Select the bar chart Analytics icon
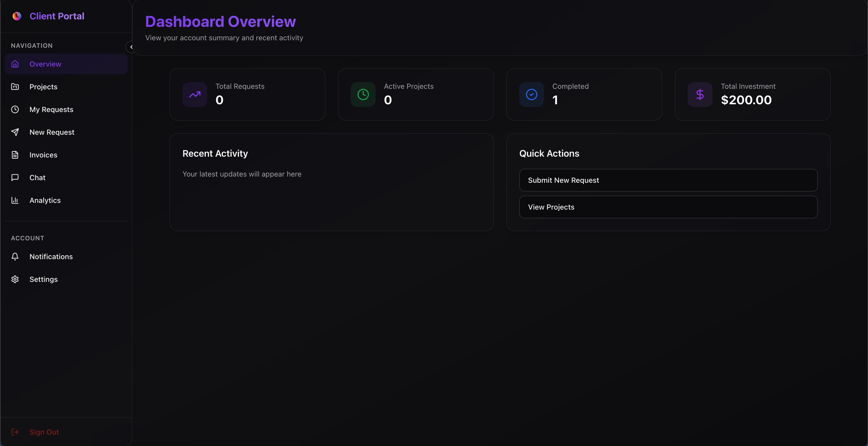 [15, 200]
